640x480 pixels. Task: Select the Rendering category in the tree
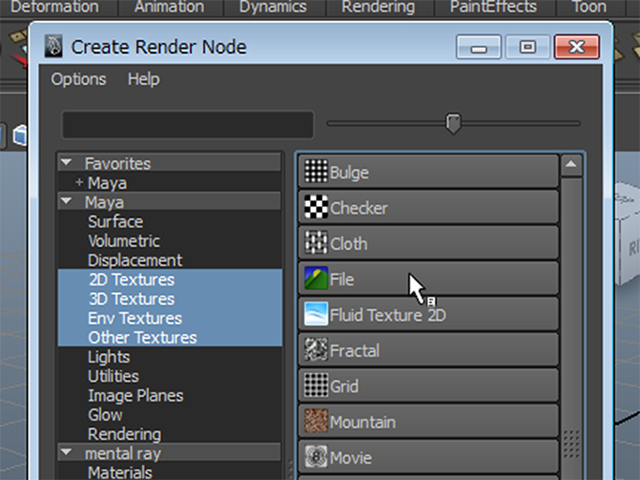124,434
